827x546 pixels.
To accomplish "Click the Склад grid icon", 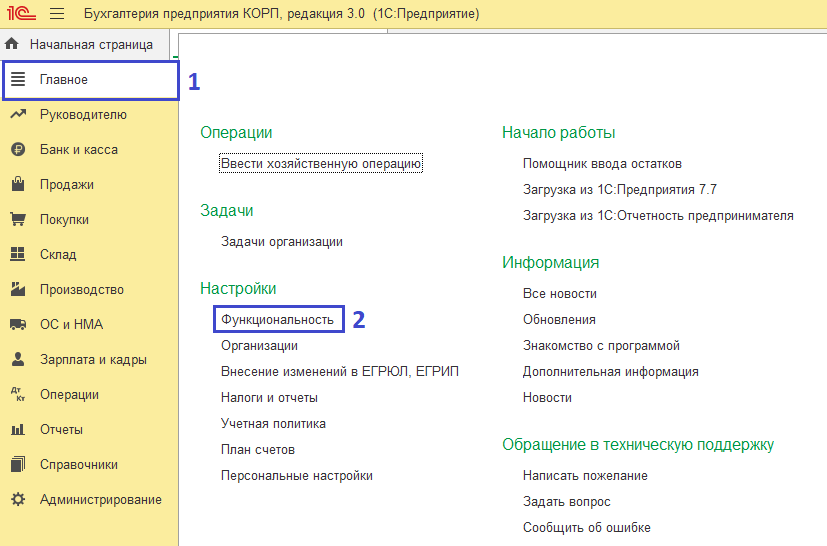I will [x=17, y=254].
